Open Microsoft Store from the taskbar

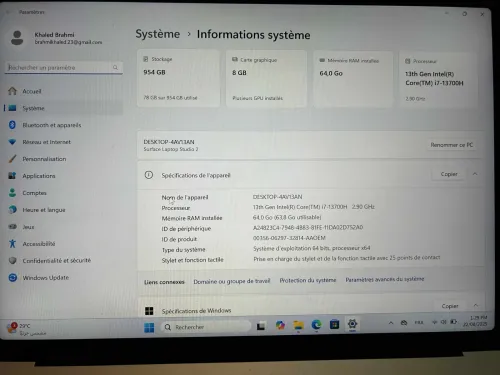click(334, 324)
